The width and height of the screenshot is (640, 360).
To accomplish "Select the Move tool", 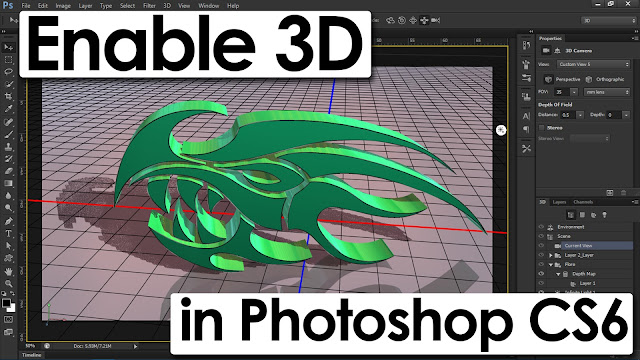I will tap(8, 47).
